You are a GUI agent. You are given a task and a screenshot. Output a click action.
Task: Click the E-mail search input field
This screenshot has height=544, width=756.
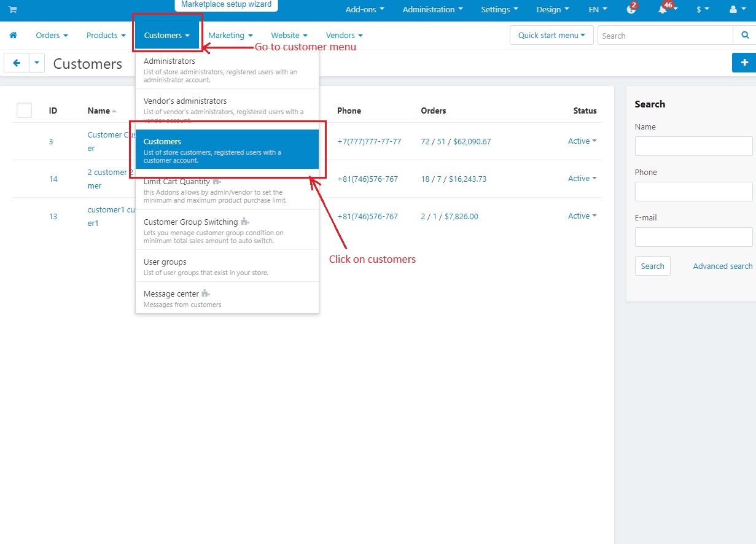pyautogui.click(x=694, y=237)
